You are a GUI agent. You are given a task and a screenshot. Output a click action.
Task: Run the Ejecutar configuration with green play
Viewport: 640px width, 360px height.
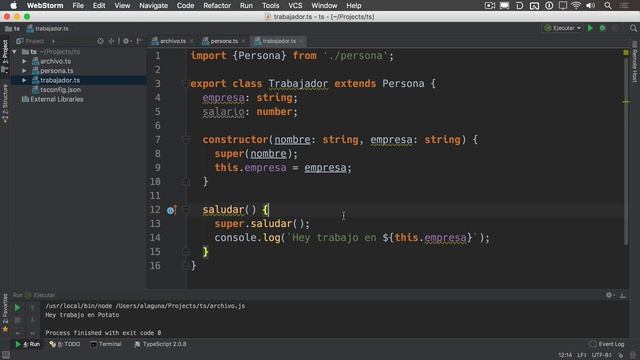(590, 28)
